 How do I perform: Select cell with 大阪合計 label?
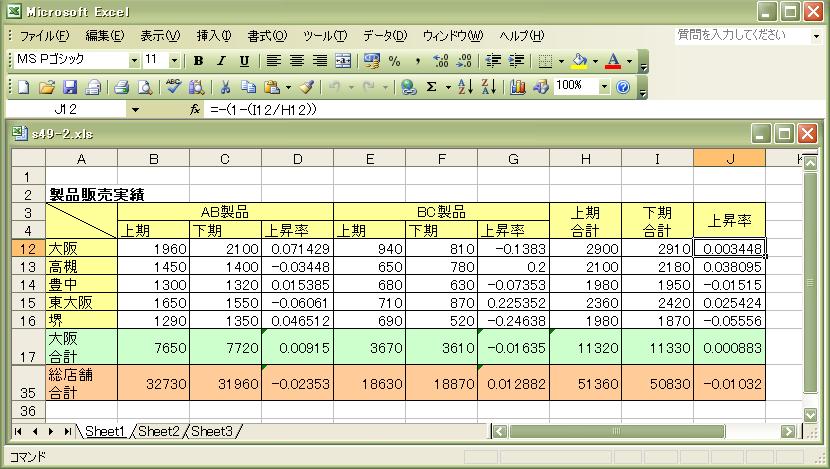82,347
